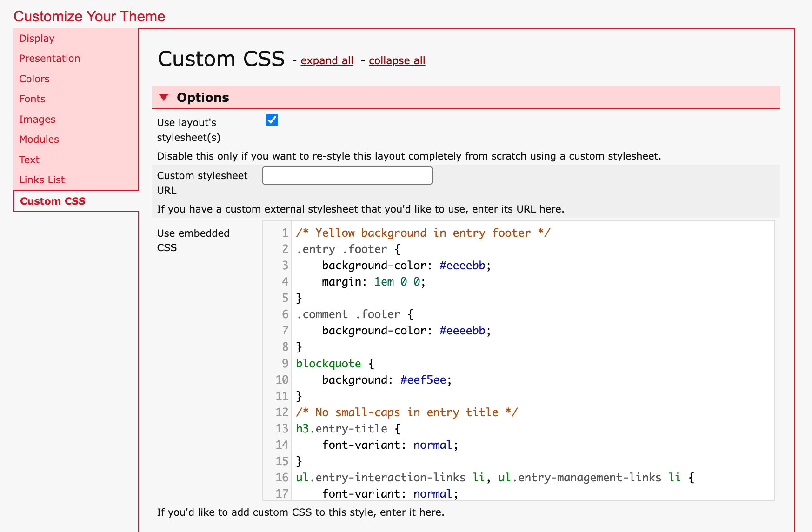Image resolution: width=812 pixels, height=532 pixels.
Task: Click the collapse all link
Action: (x=397, y=61)
